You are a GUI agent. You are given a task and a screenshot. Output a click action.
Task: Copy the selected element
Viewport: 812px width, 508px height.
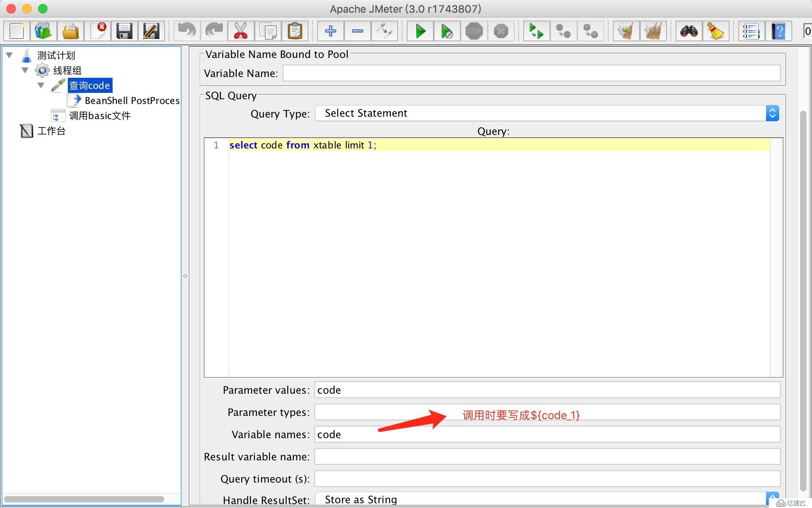[x=268, y=31]
